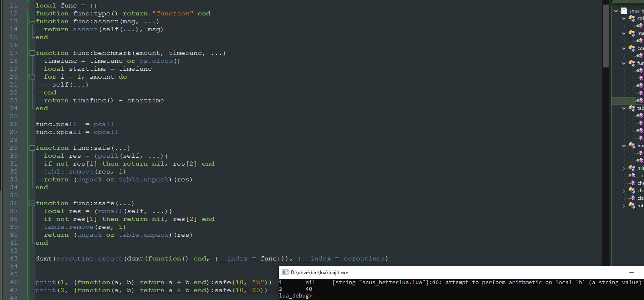Click the 'lua_debug>' prompt in the console

[295, 296]
